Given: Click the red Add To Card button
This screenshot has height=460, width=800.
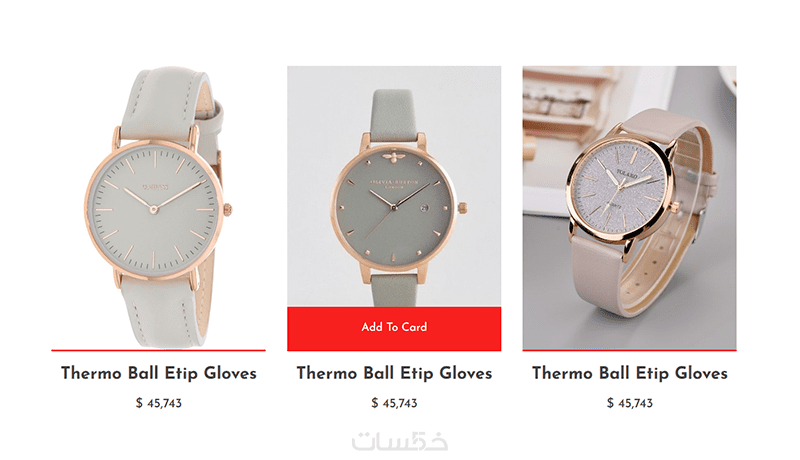Looking at the screenshot, I should coord(394,328).
